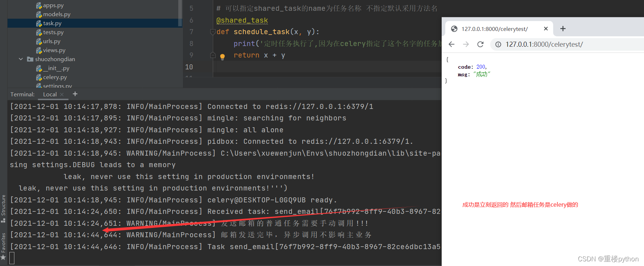Click the Python file icon of urls.py

pos(39,41)
